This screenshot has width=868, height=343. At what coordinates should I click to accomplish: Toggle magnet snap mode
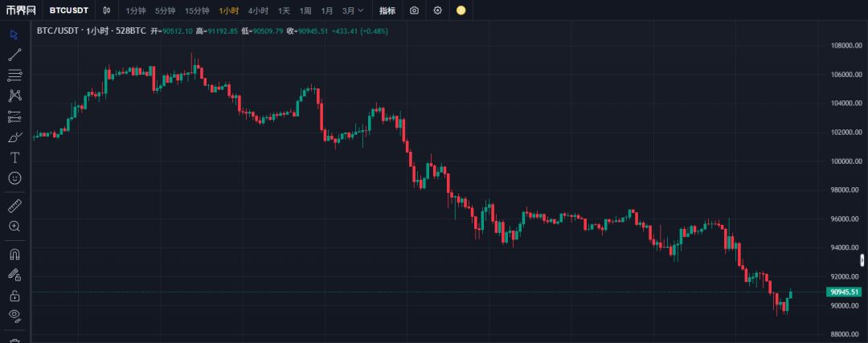[x=14, y=255]
